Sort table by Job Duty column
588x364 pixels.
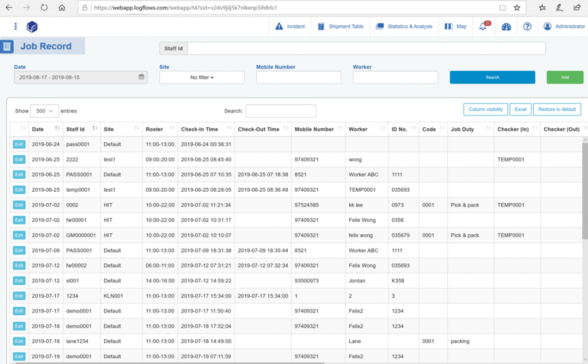471,129
